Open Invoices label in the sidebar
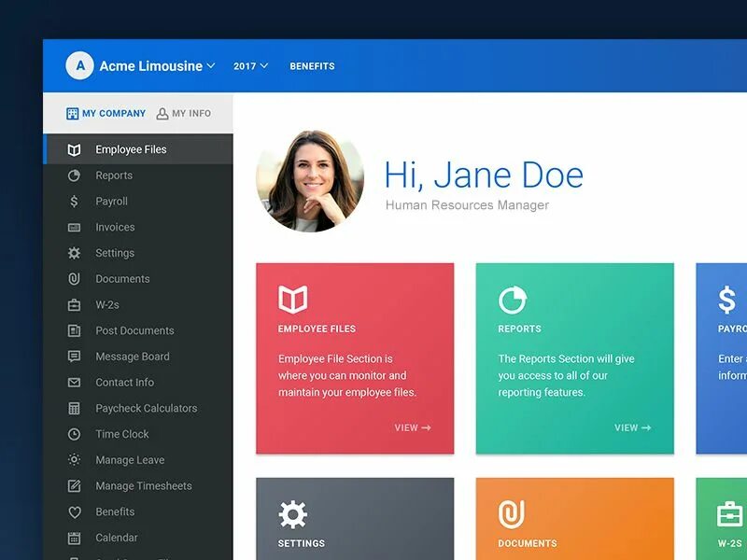747x560 pixels. (115, 227)
